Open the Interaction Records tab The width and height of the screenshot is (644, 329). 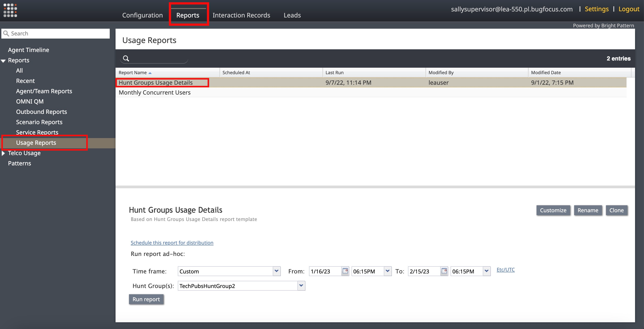click(241, 15)
